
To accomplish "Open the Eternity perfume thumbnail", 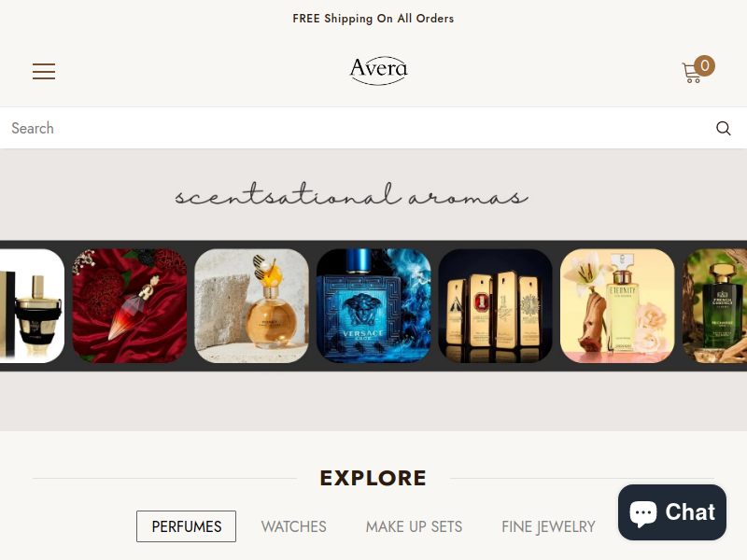I will pos(617,306).
